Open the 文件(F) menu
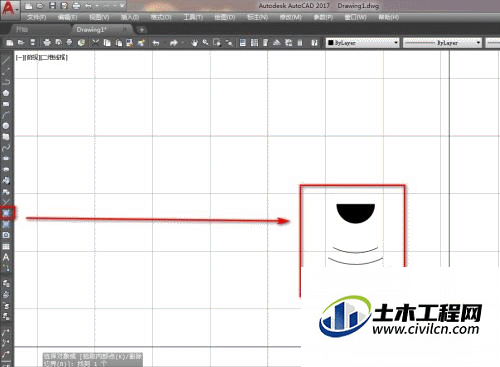500x367 pixels. [x=37, y=17]
